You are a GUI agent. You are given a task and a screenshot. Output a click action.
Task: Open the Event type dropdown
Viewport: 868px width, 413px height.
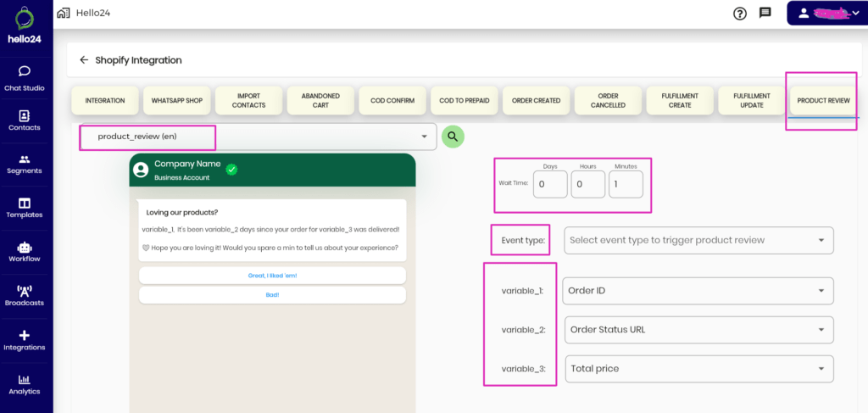(x=698, y=240)
